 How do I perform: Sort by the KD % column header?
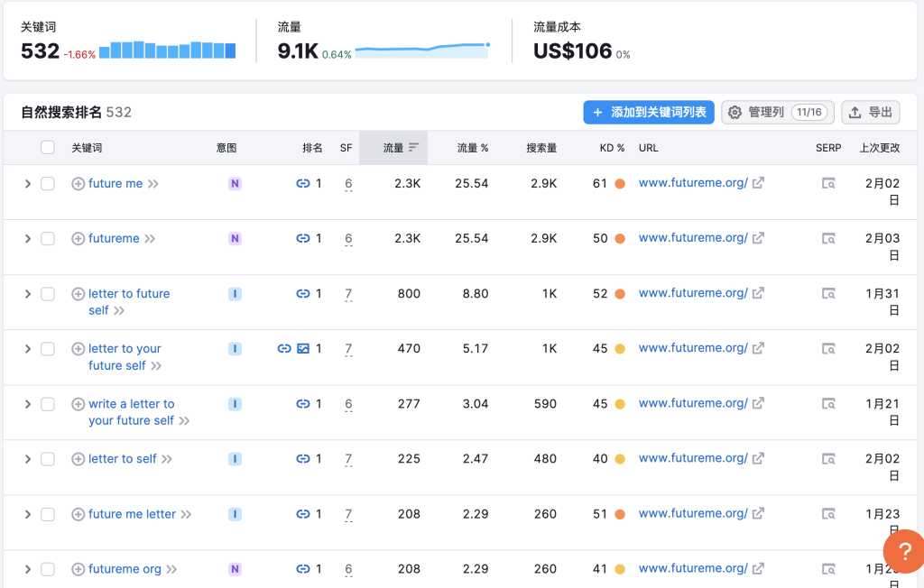(x=612, y=148)
